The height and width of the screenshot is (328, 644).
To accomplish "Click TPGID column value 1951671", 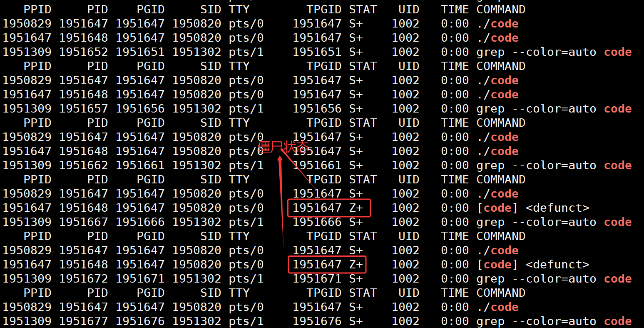I will pyautogui.click(x=317, y=279).
